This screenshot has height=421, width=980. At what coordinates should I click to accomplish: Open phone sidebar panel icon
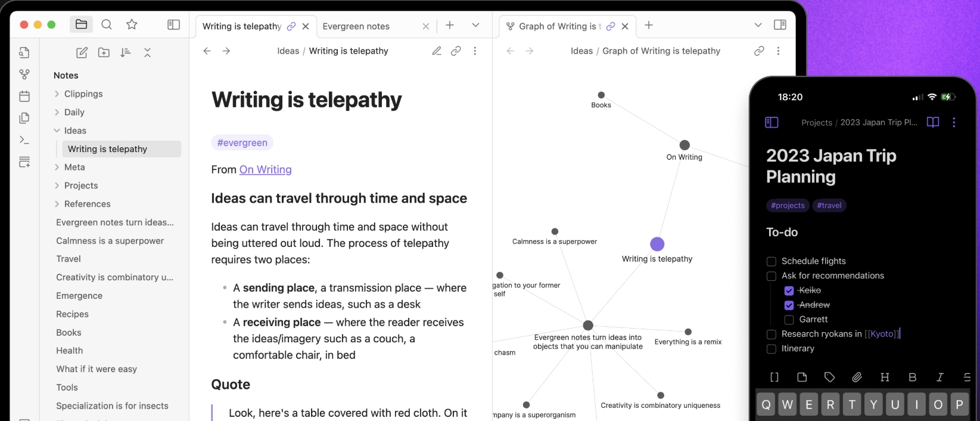click(x=771, y=122)
